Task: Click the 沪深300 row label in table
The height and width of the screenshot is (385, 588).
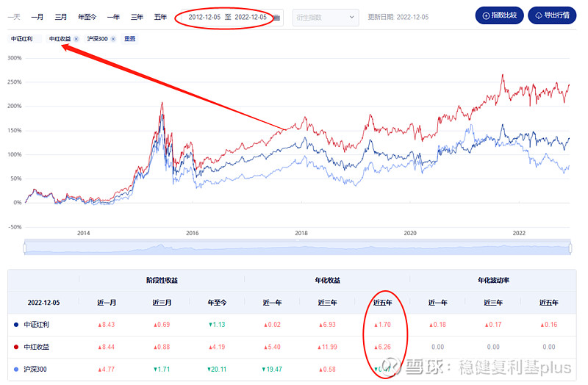Action: tap(35, 370)
